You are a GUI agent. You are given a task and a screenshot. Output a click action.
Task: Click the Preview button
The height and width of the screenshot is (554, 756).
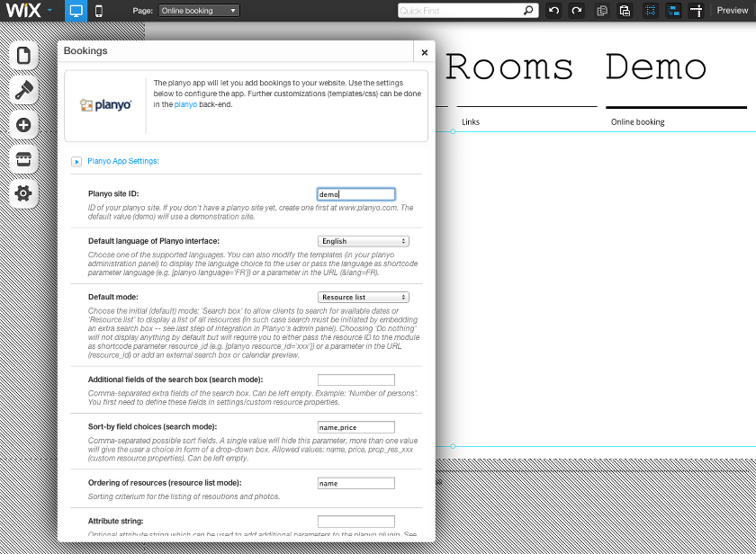pos(732,11)
